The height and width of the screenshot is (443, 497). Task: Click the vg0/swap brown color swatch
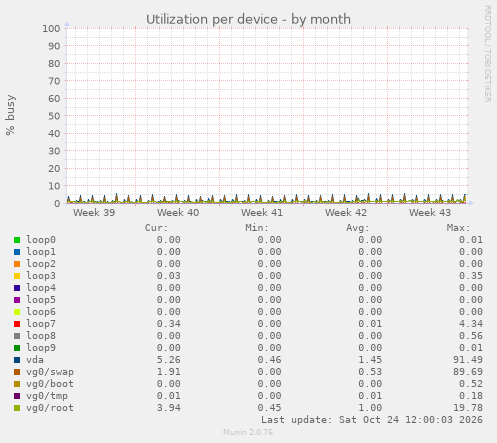tap(17, 372)
